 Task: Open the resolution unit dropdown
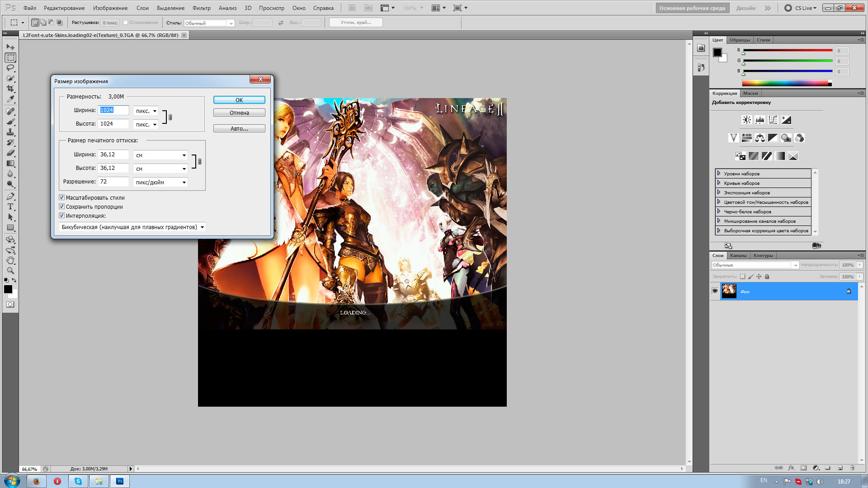(x=160, y=182)
